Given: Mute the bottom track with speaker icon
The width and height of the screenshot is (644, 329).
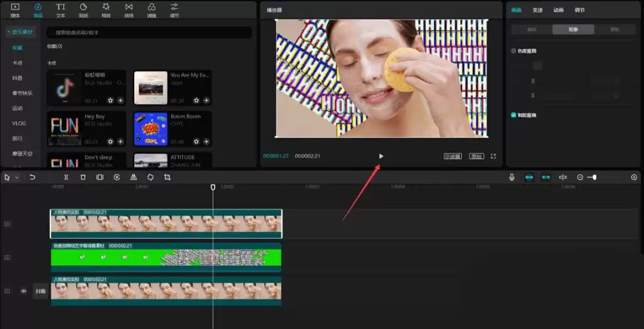Looking at the screenshot, I should pos(24,291).
